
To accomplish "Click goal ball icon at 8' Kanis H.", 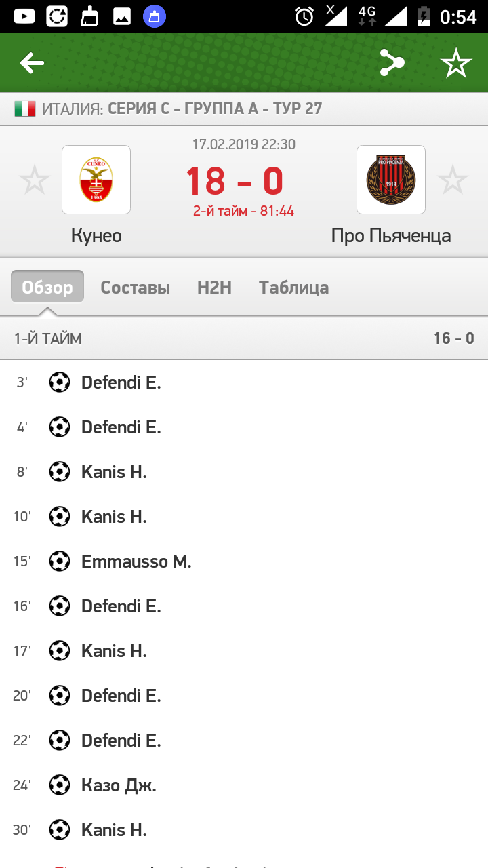I will (60, 472).
